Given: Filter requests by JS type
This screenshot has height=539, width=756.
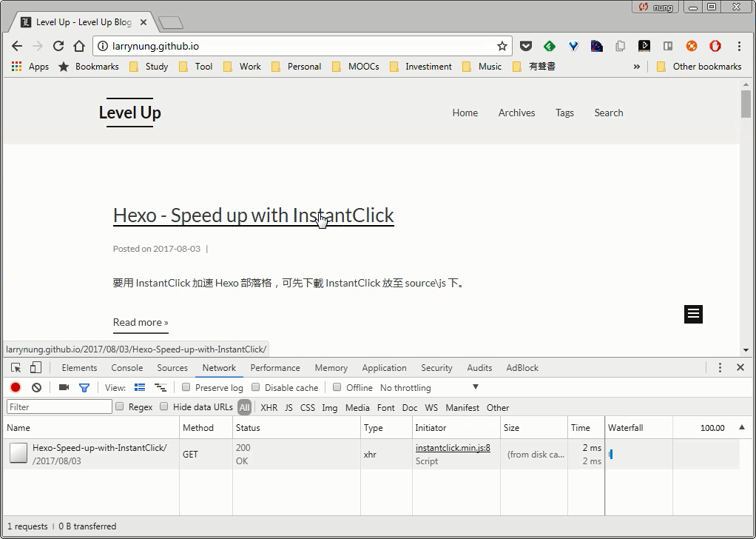Looking at the screenshot, I should [288, 408].
